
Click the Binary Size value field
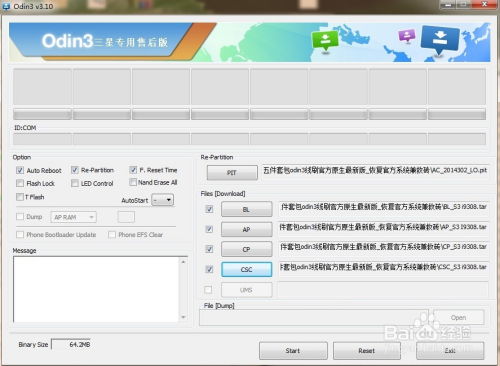(71, 344)
